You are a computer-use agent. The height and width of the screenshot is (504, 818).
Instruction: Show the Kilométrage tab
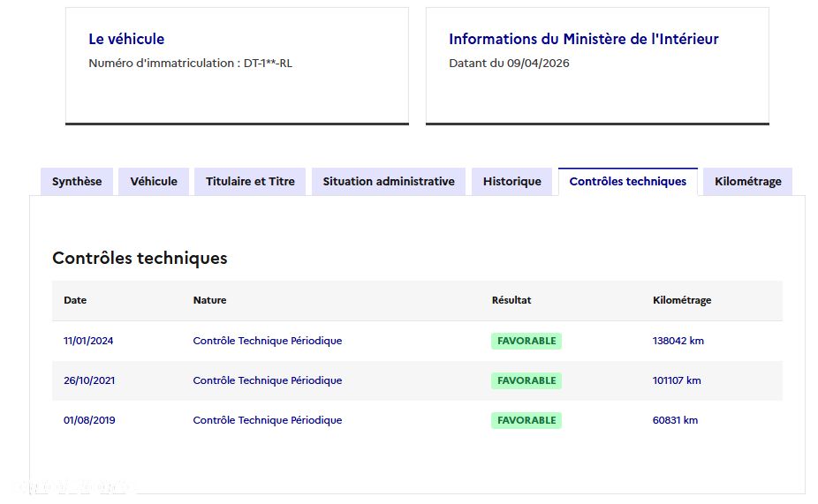[x=747, y=182]
